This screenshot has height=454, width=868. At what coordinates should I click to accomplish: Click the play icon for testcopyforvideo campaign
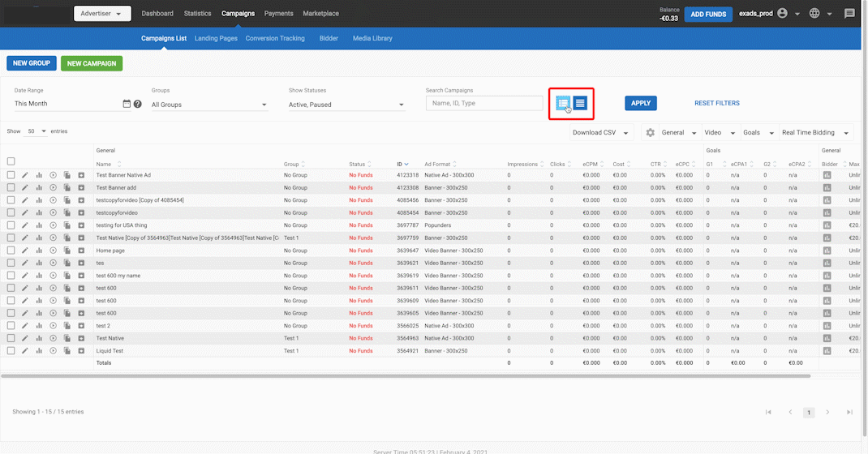[54, 213]
